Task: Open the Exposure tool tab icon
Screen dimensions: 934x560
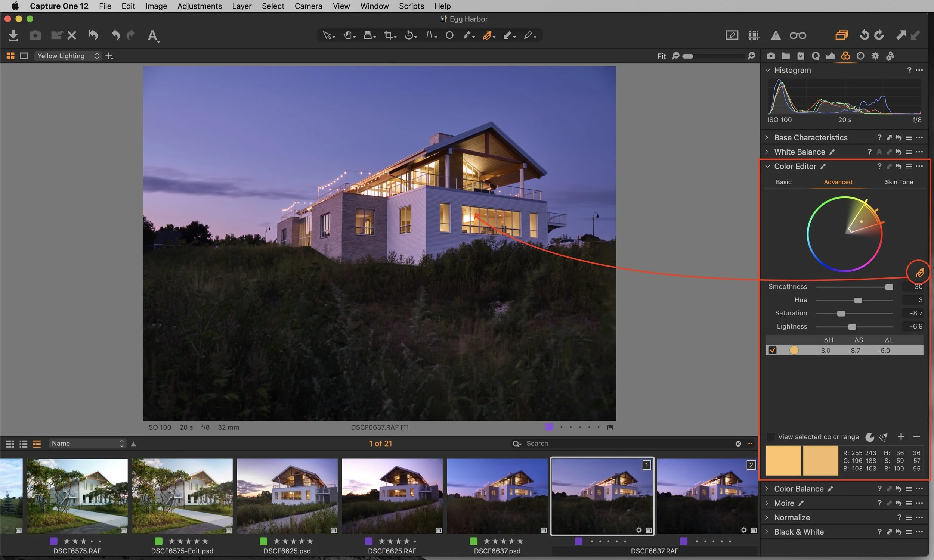Action: [831, 56]
